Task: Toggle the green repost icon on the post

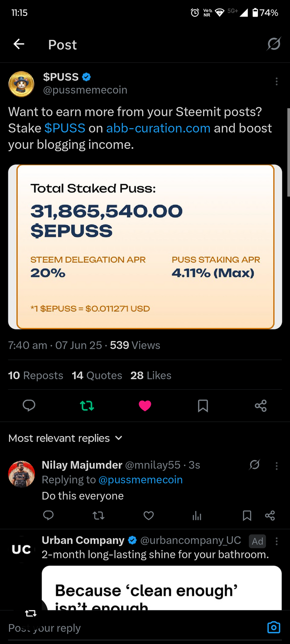Action: pos(87,406)
